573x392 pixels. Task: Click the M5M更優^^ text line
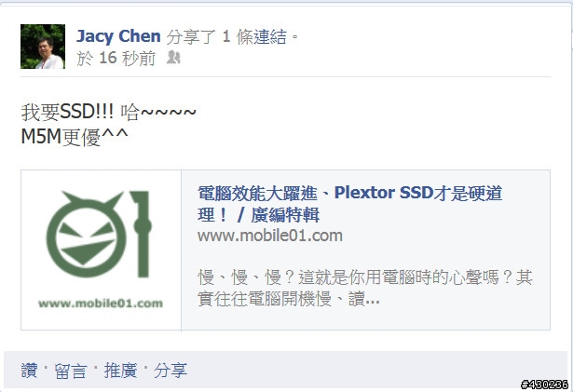coord(75,137)
